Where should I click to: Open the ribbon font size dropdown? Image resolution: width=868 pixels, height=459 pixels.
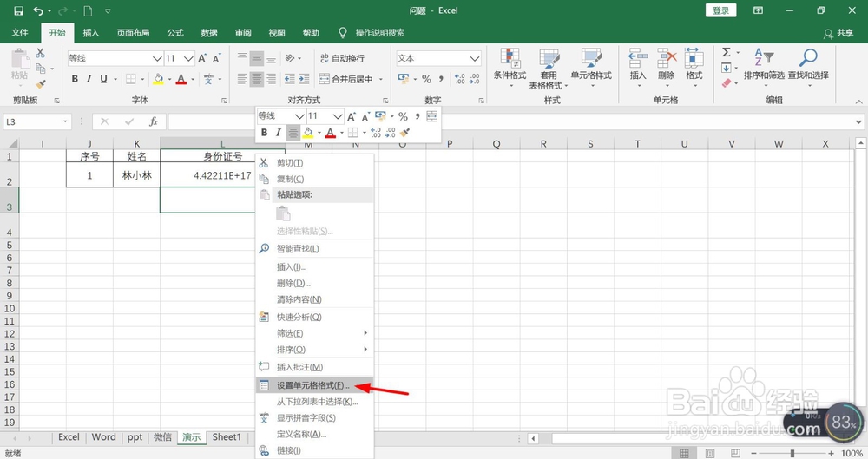pos(188,58)
